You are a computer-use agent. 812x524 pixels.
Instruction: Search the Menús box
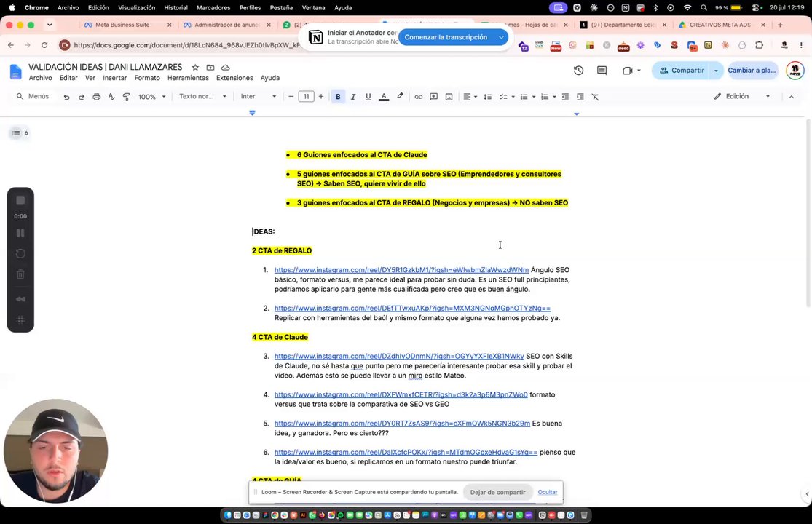point(33,97)
